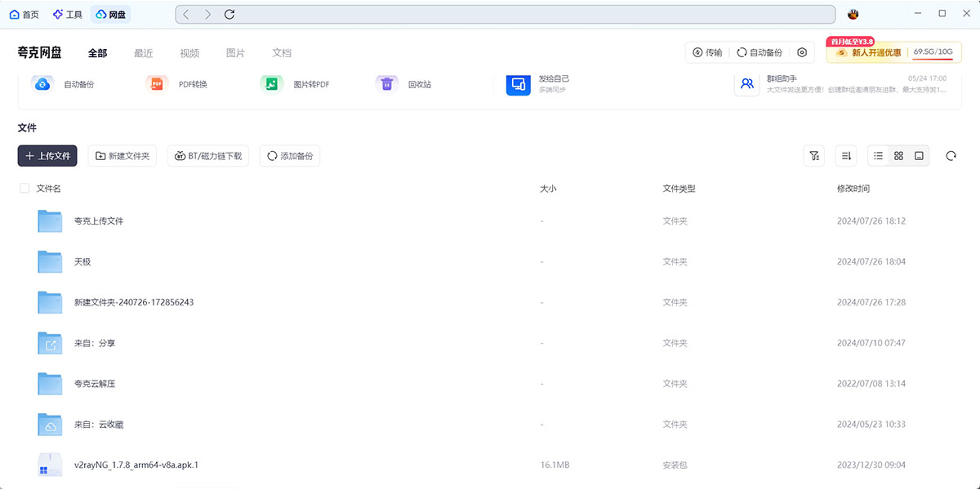Click the date 2022/07/08 13:14
Screen dimensions: 980x490
[871, 384]
